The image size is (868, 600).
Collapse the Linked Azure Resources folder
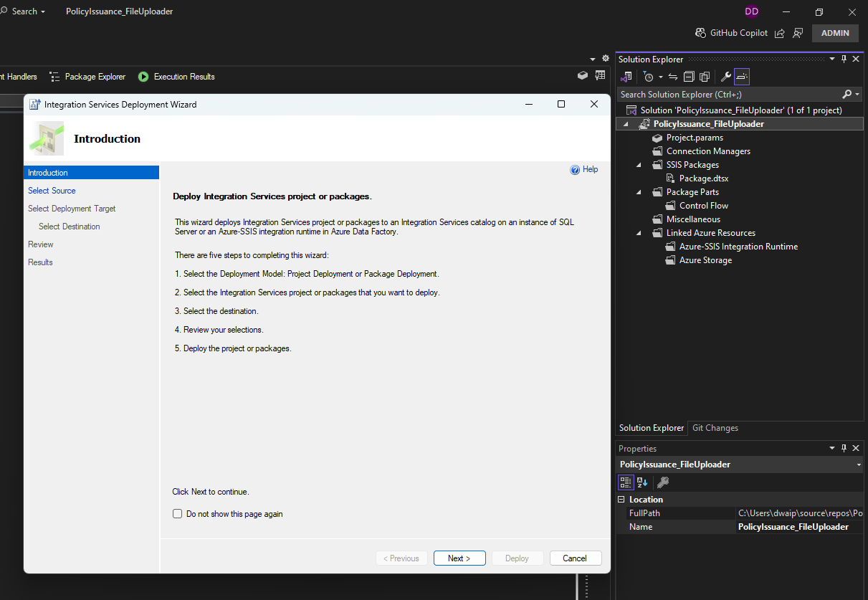[x=639, y=233]
